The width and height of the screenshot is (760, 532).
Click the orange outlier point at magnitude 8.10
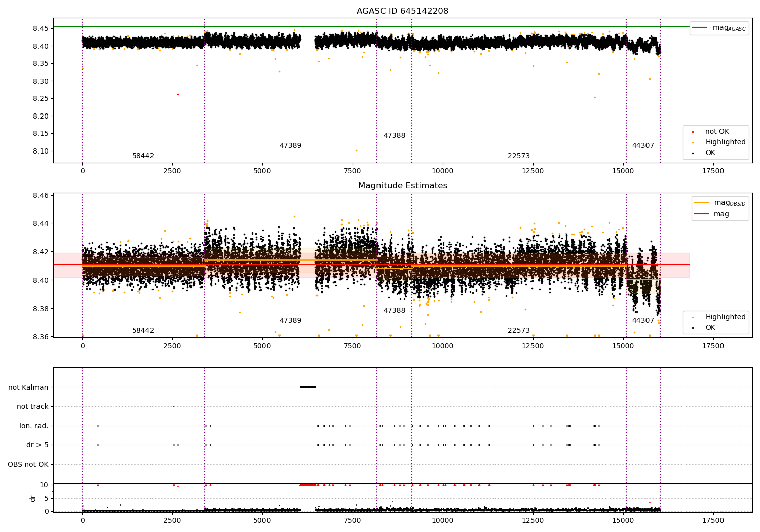pyautogui.click(x=356, y=150)
